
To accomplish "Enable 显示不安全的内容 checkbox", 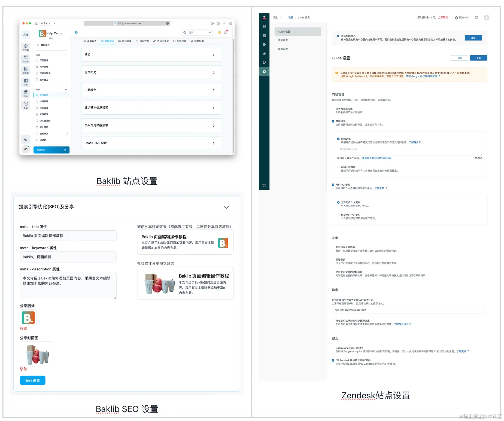I will [333, 247].
